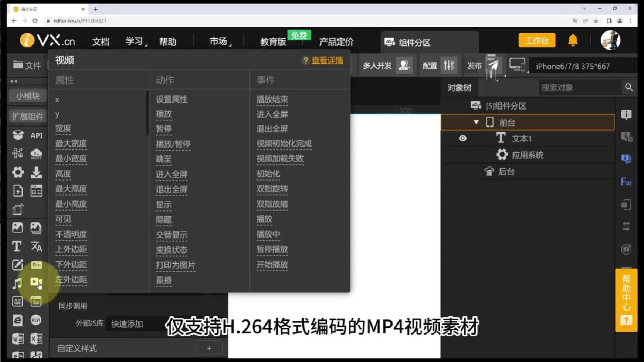Screen dimensions: 644x362
Task: Click the 视频加载失败 event
Action: coord(280,159)
